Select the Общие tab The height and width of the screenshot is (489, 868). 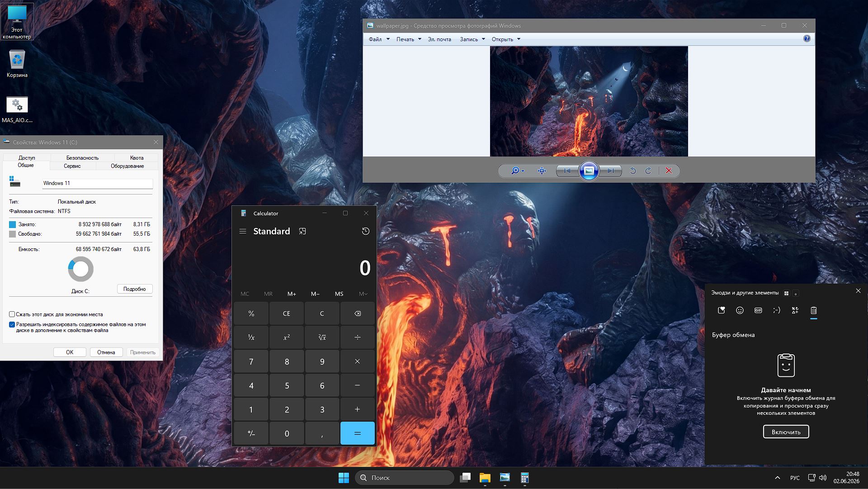[26, 166]
